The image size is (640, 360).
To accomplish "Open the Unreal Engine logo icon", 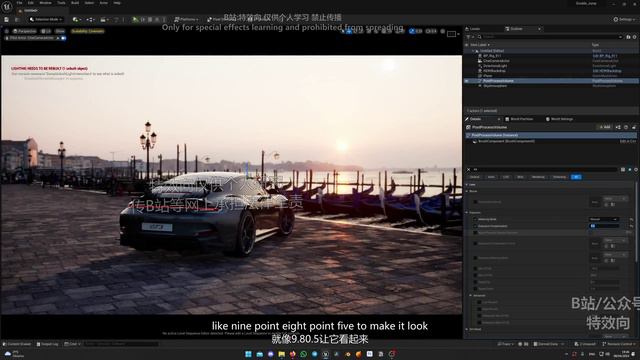I will [7, 7].
